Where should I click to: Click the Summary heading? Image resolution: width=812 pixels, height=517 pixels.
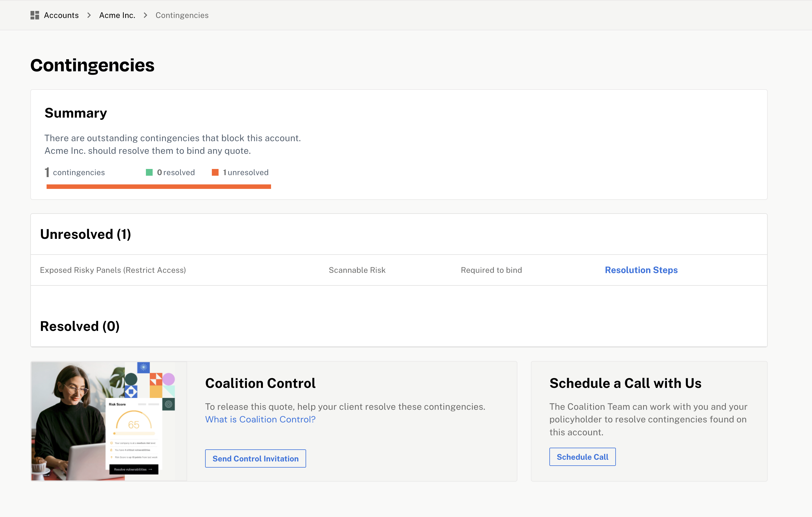click(x=76, y=113)
